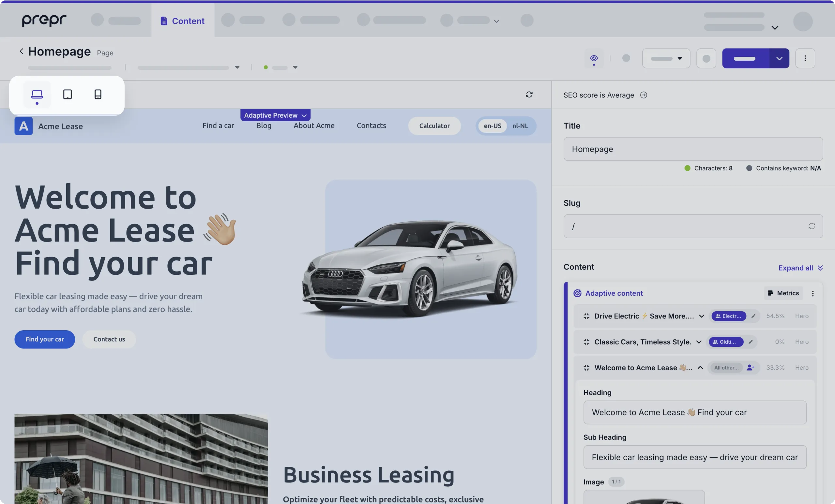Edit segment of Drive Electric variant

coord(753,316)
